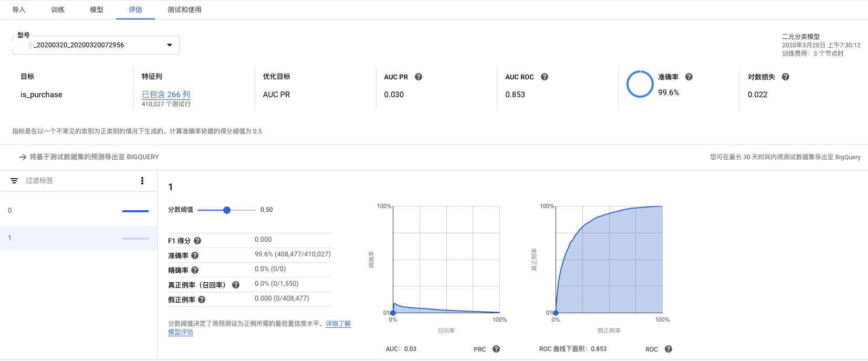The width and height of the screenshot is (868, 361).
Task: Open the 已包含 266 列 feature columns link
Action: (166, 94)
